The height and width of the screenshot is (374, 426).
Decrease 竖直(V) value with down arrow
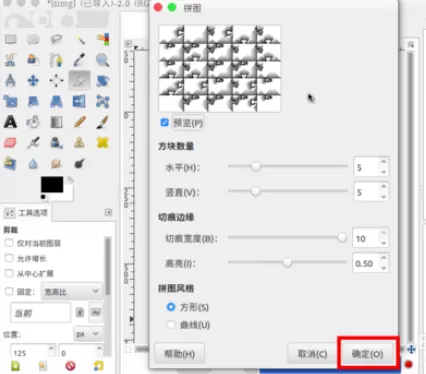[384, 197]
